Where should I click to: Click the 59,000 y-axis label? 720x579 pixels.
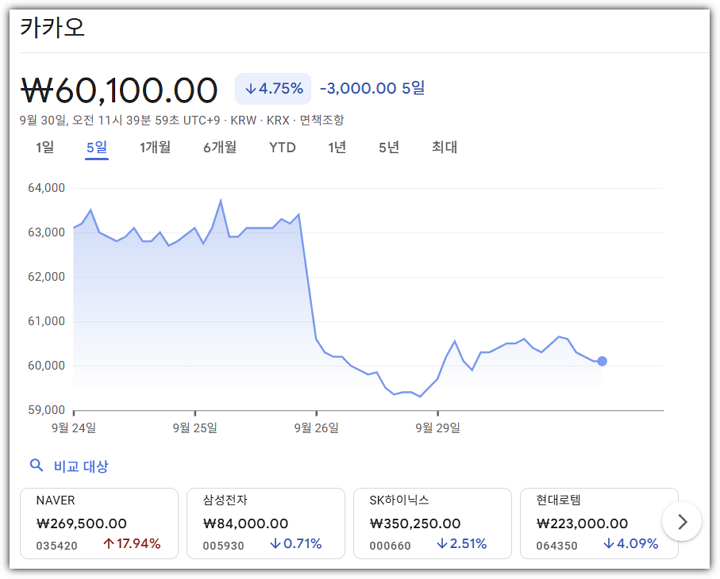pos(46,410)
